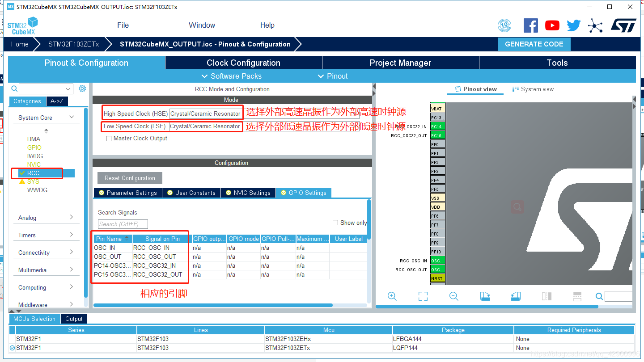Select the green PC14 pin

(437, 126)
